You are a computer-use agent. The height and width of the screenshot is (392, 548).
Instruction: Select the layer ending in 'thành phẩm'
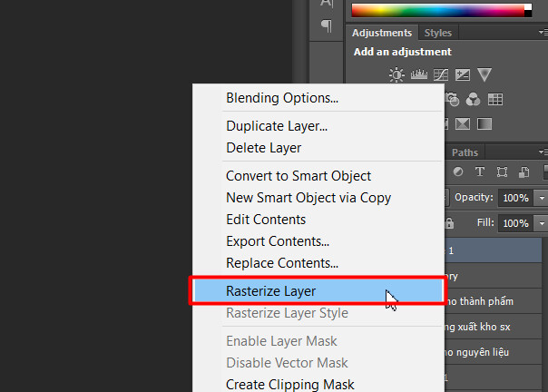click(x=494, y=301)
